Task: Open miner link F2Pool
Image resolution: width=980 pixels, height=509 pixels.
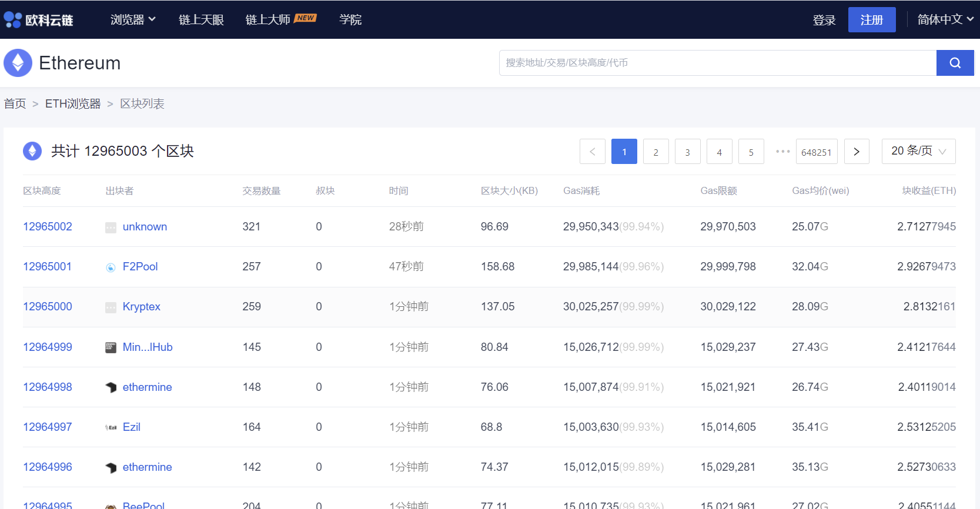Action: click(140, 266)
